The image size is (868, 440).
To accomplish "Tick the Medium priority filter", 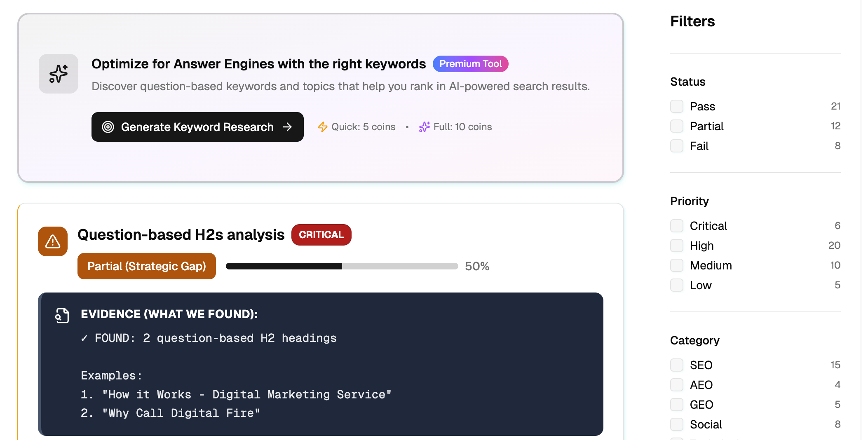I will pyautogui.click(x=677, y=265).
